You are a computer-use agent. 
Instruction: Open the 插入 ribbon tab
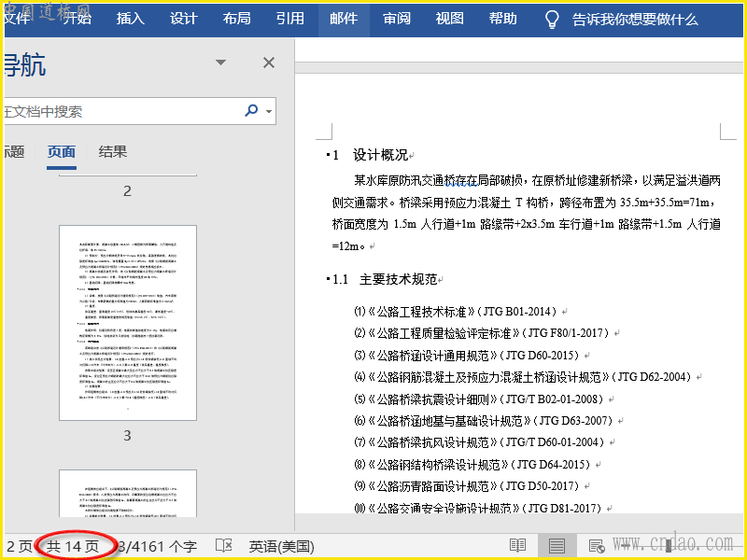coord(130,19)
